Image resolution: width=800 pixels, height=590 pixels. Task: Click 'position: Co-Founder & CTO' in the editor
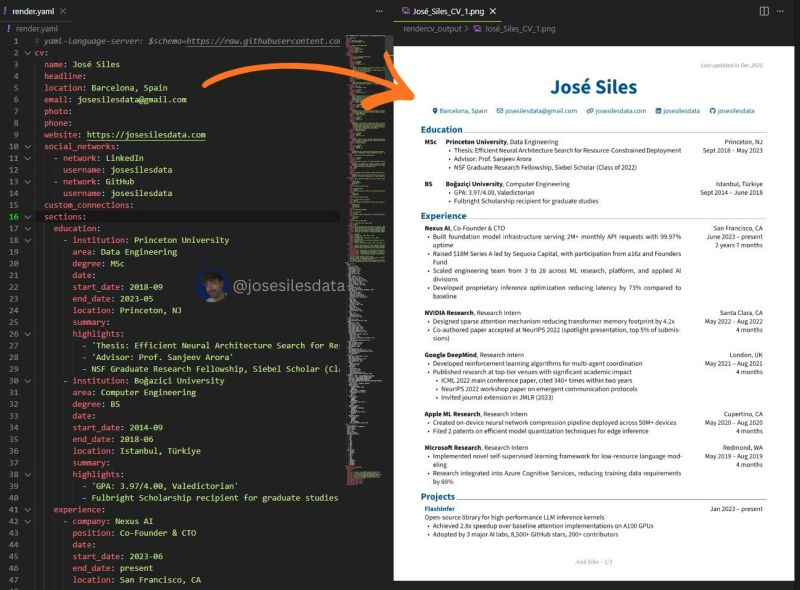134,533
